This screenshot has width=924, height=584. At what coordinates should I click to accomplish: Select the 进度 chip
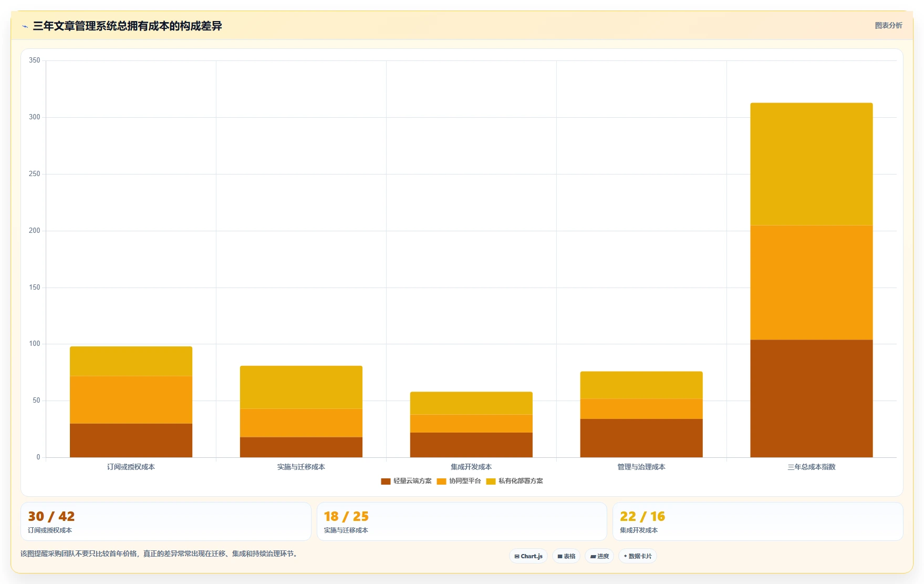[599, 556]
